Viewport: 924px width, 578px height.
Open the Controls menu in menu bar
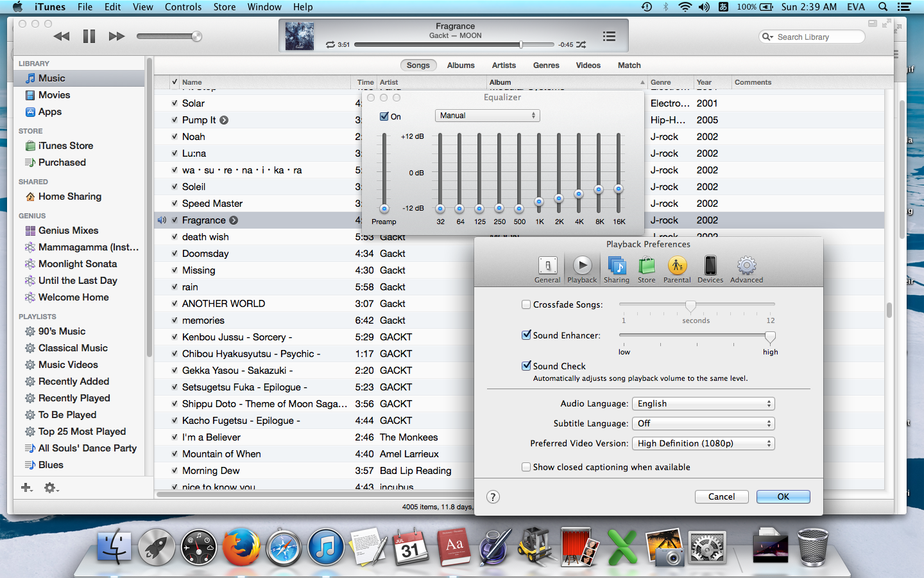point(183,7)
